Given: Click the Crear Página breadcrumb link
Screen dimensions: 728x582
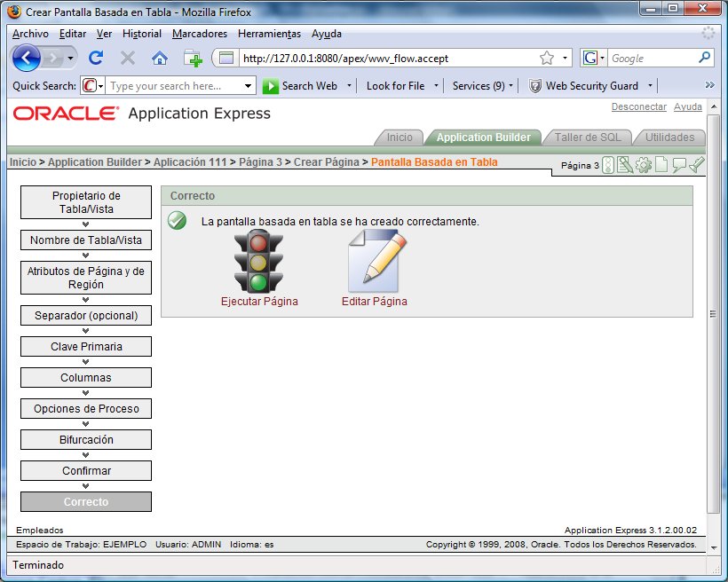Looking at the screenshot, I should (x=327, y=162).
